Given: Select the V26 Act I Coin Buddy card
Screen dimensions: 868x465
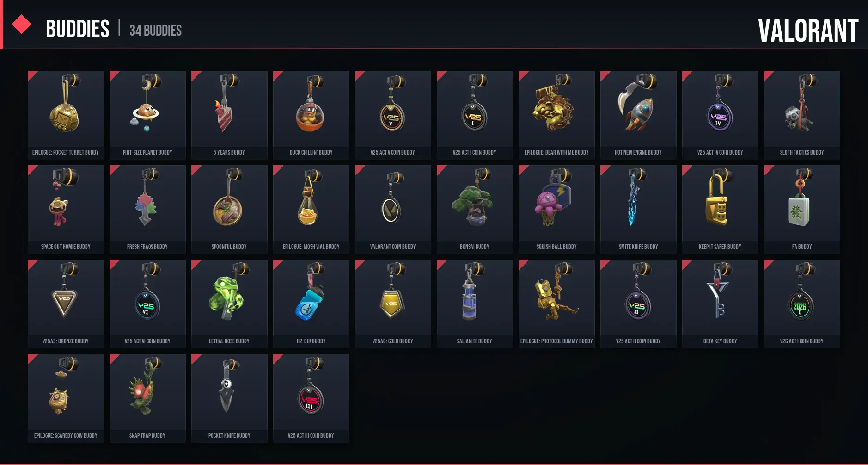Looking at the screenshot, I should point(802,304).
